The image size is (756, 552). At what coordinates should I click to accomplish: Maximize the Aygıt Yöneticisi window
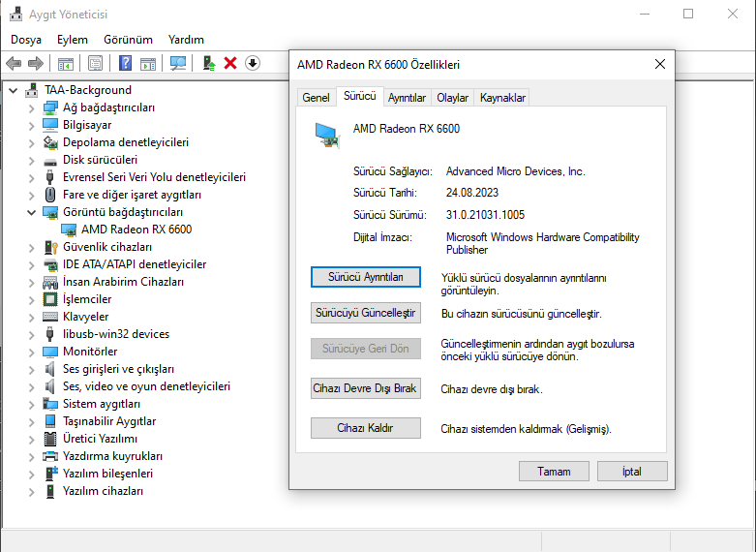click(x=688, y=14)
